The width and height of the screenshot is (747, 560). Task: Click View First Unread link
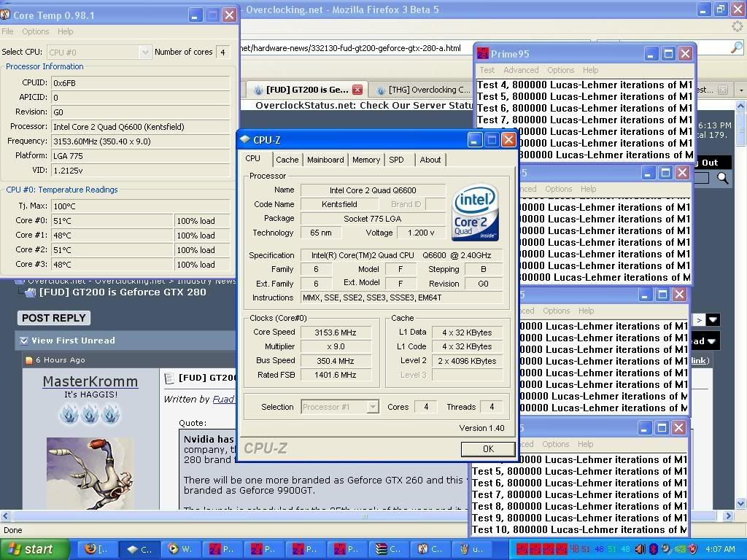[x=73, y=341]
